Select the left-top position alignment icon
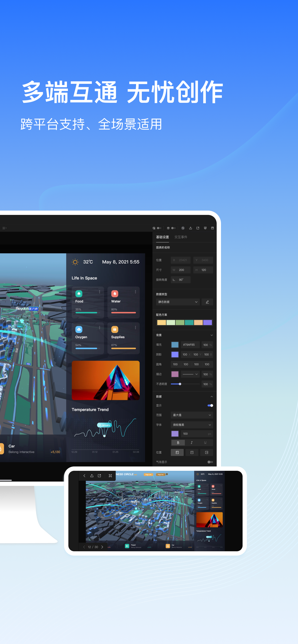Viewport: 298px width, 644px height. [177, 452]
